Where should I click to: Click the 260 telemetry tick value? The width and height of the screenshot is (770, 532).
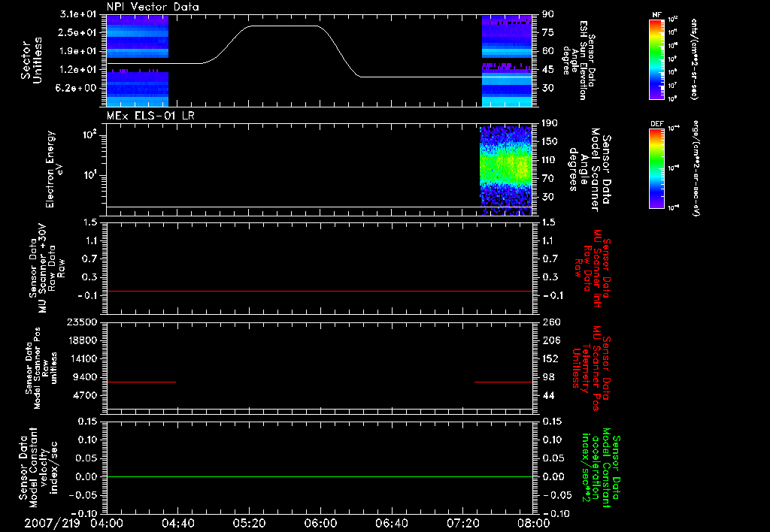point(550,322)
